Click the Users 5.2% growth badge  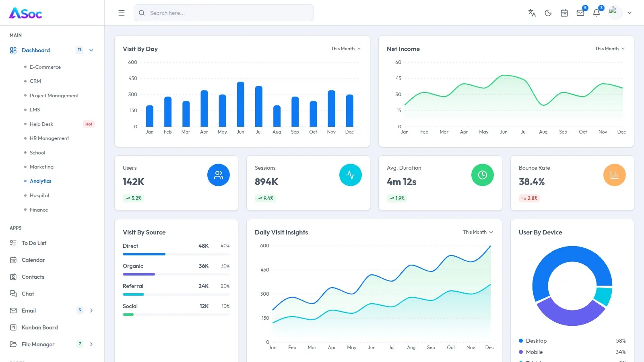point(133,198)
